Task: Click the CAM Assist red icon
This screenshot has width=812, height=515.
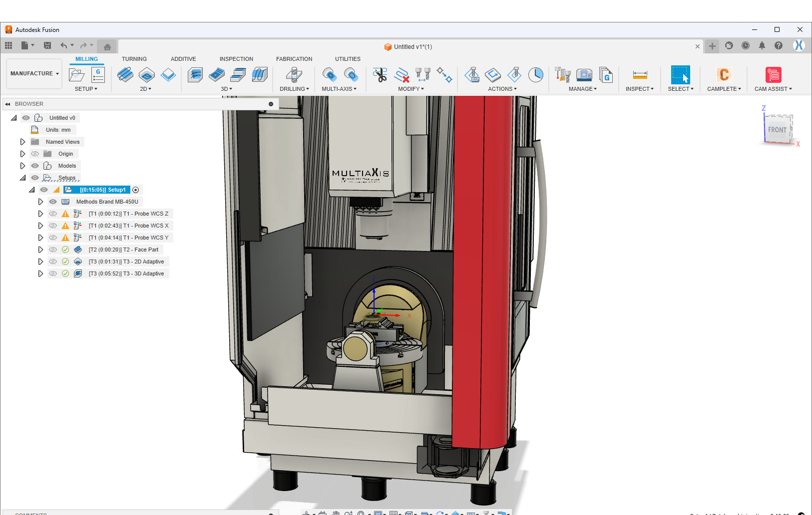Action: point(773,75)
